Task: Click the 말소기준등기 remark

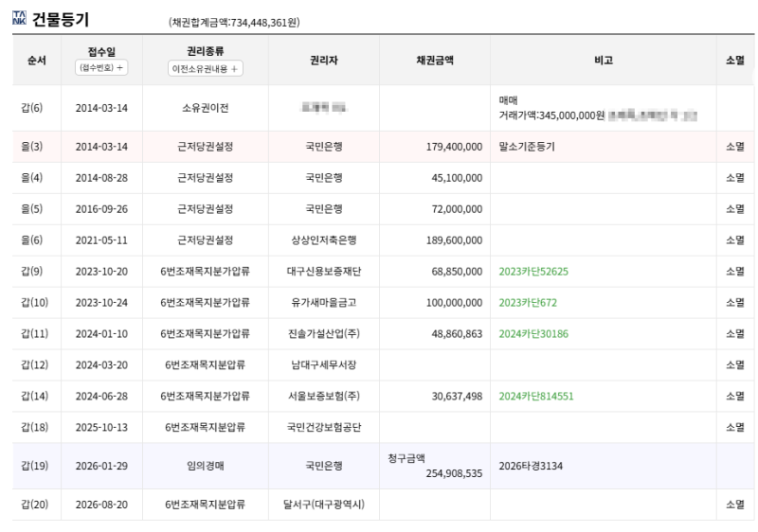Action: pyautogui.click(x=527, y=147)
